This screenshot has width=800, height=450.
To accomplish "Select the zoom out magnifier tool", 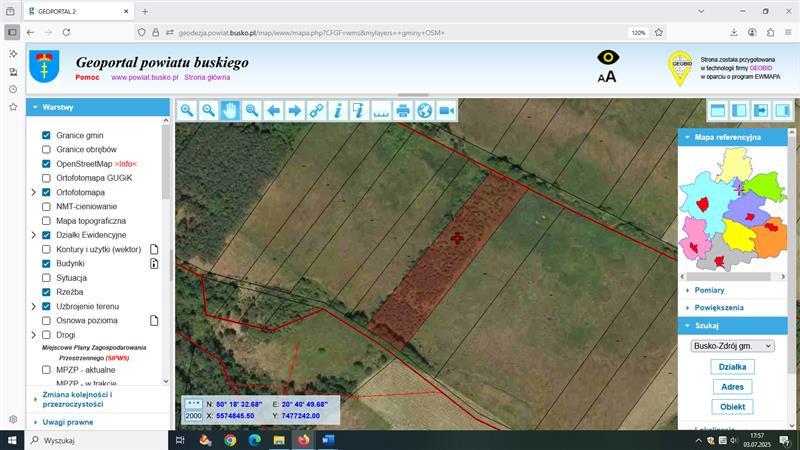I will pyautogui.click(x=208, y=110).
